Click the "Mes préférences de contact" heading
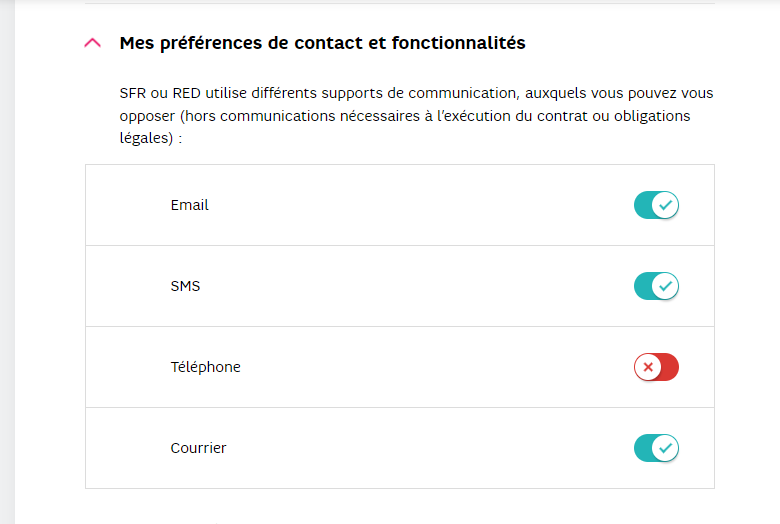The width and height of the screenshot is (780, 524). pos(322,43)
